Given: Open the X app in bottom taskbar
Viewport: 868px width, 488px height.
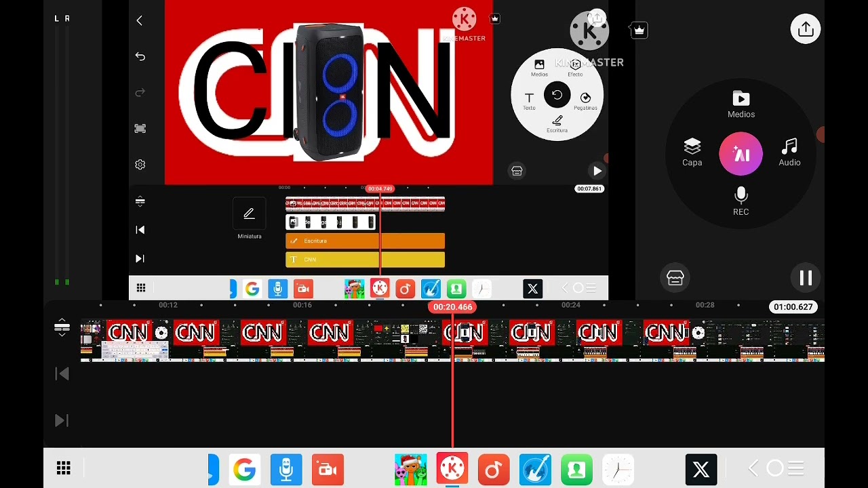Looking at the screenshot, I should (701, 469).
